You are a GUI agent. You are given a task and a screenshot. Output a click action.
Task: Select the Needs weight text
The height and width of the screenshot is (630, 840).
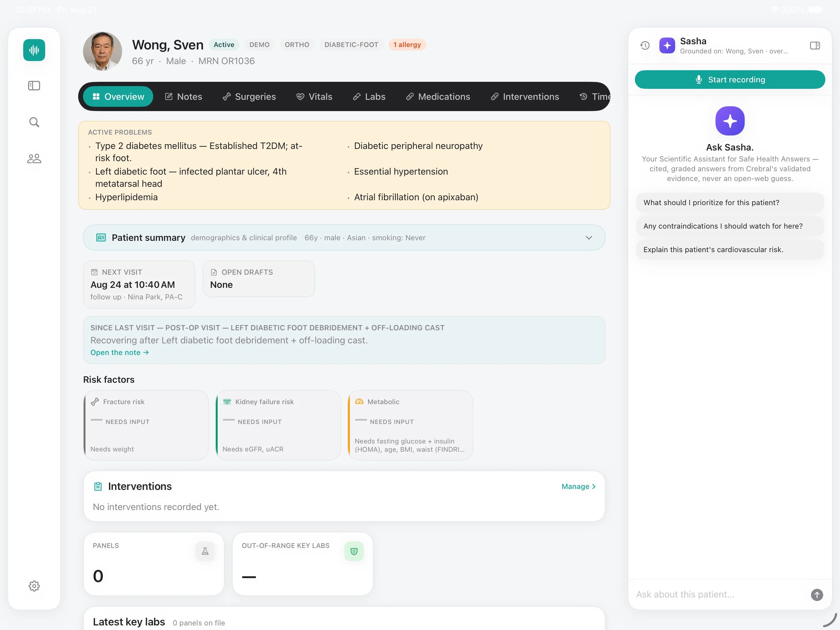tap(112, 449)
